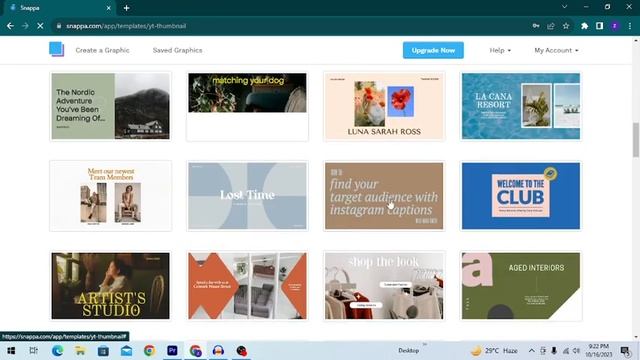Open the Mail app on taskbar
The height and width of the screenshot is (360, 640).
click(x=126, y=351)
